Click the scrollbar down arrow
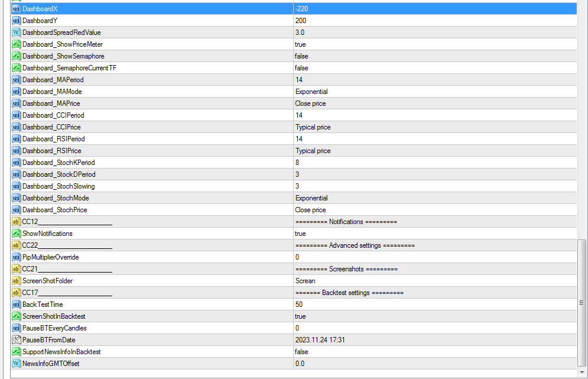588x379 pixels. click(581, 372)
